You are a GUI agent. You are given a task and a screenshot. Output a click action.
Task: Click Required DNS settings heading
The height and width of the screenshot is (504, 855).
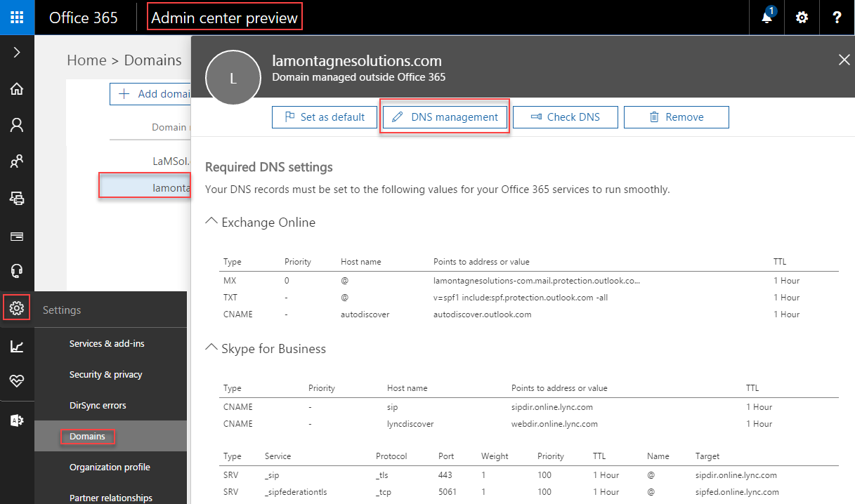(x=268, y=167)
